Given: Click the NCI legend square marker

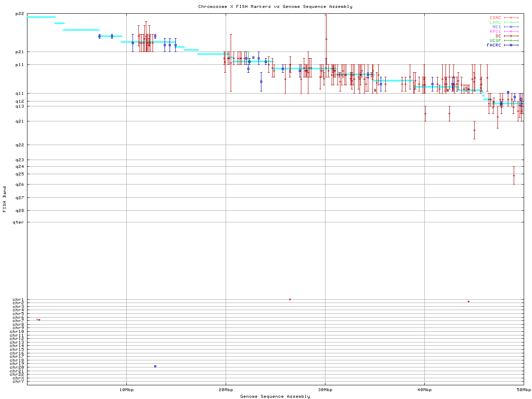Looking at the screenshot, I should pyautogui.click(x=511, y=27).
